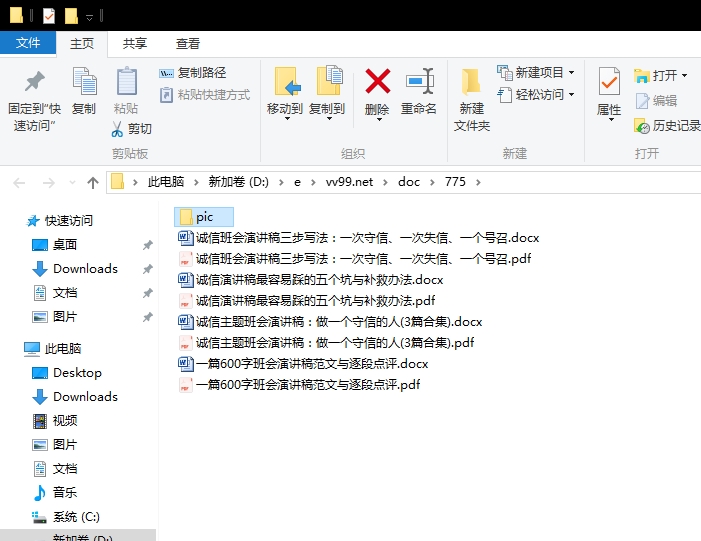Open Music (音乐) in sidebar
The width and height of the screenshot is (701, 541).
coord(64,493)
